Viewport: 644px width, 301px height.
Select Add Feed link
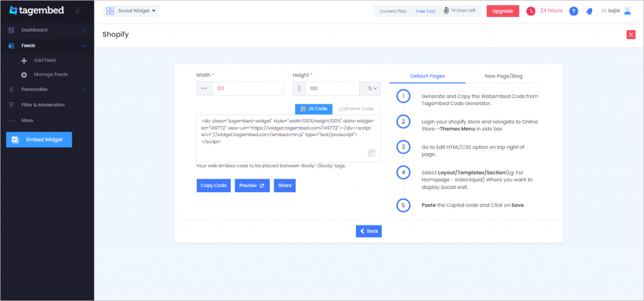(45, 60)
